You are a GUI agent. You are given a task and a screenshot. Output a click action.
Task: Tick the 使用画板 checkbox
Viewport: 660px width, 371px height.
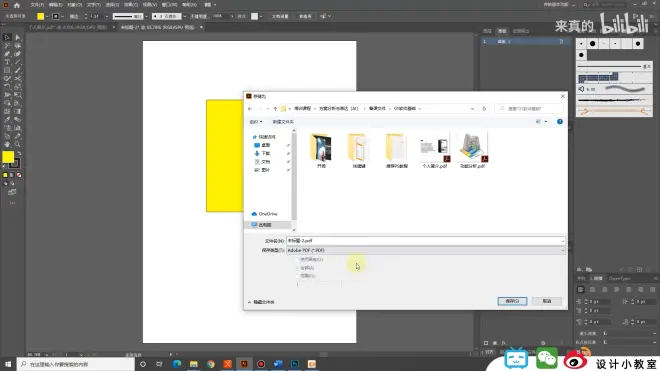[298, 260]
